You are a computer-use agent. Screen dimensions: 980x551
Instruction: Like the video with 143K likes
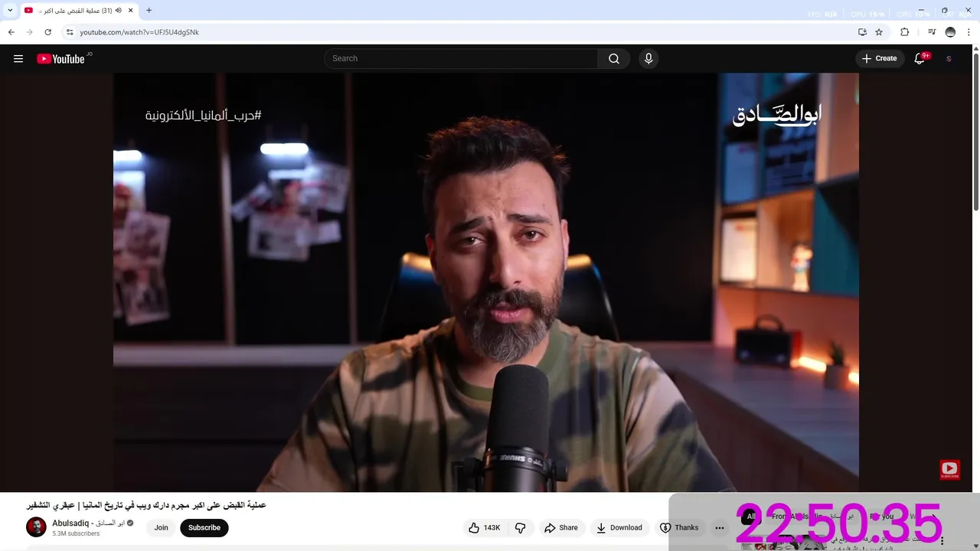click(485, 527)
